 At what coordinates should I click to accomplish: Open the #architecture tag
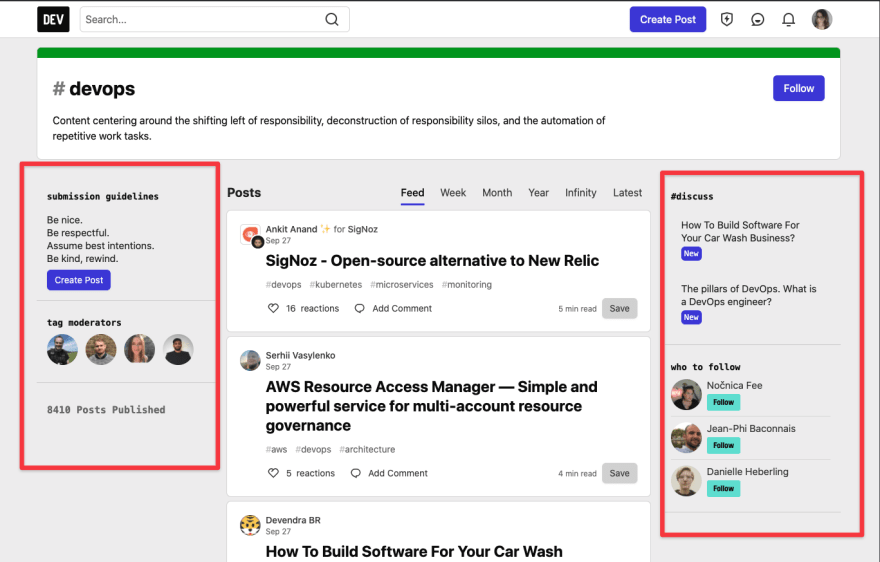(x=367, y=450)
